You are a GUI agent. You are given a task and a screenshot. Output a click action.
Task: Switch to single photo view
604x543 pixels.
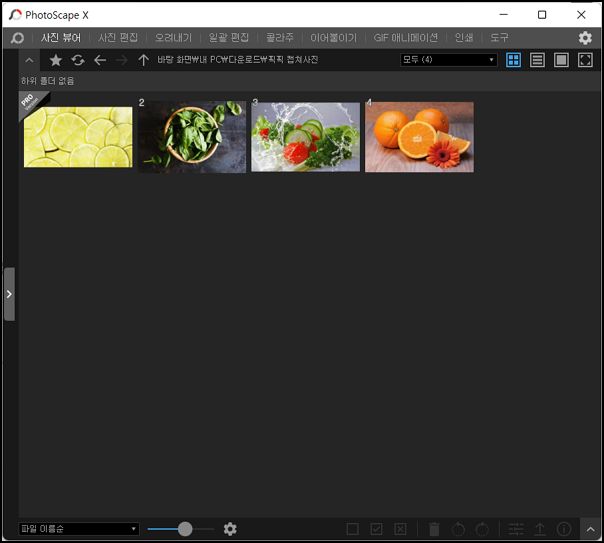pyautogui.click(x=561, y=60)
